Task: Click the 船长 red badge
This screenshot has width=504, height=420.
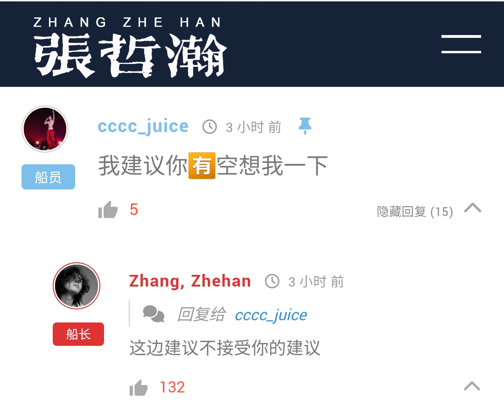Action: point(78,334)
